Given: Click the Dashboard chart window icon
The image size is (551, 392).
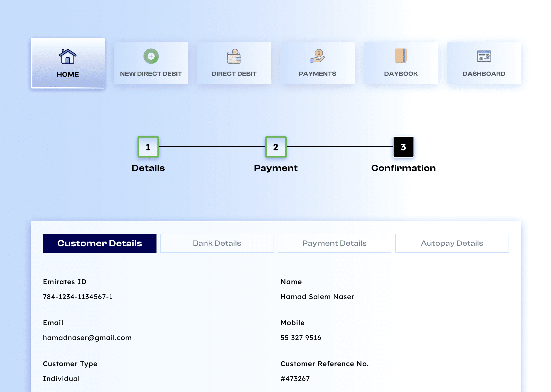Looking at the screenshot, I should pyautogui.click(x=484, y=56).
